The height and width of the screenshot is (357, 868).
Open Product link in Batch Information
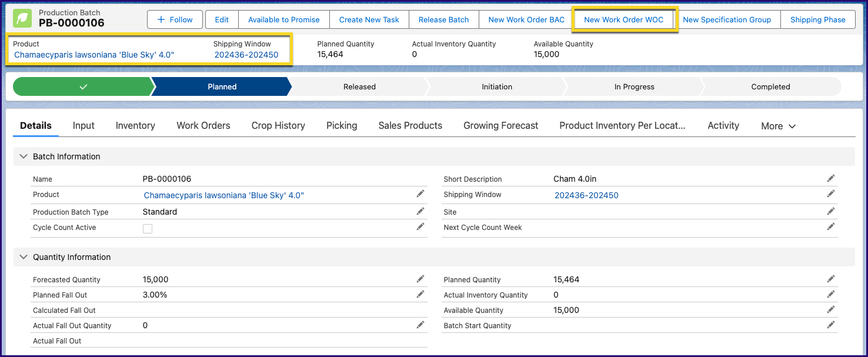(224, 195)
